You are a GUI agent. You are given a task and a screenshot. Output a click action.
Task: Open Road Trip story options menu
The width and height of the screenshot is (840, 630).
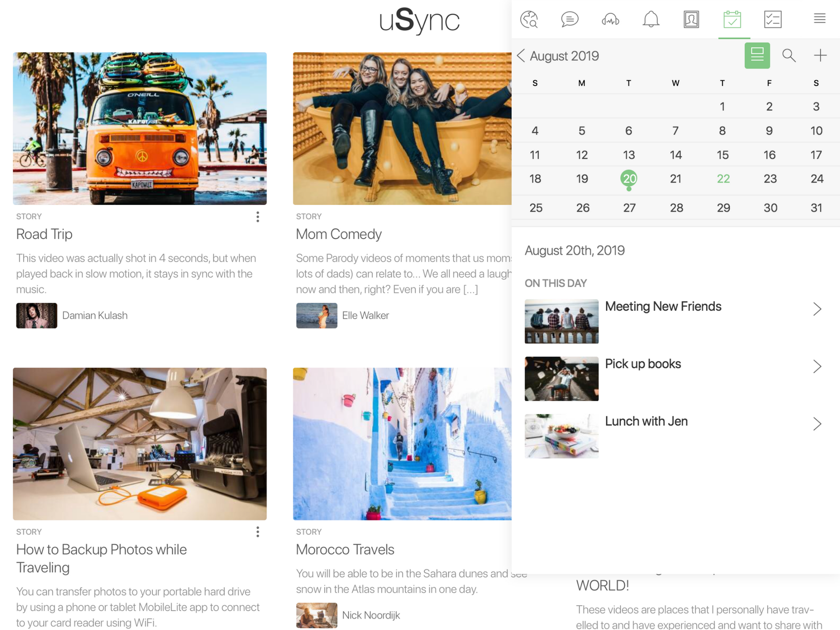257,217
